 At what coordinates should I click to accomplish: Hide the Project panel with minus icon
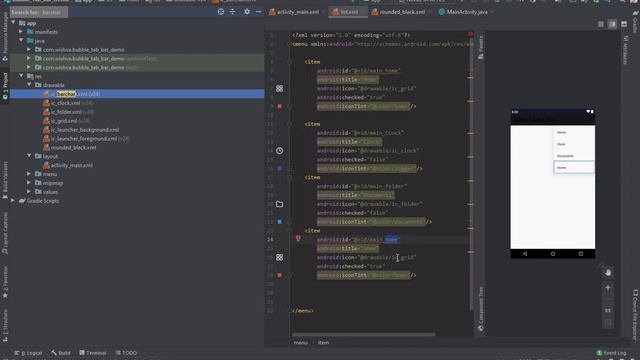point(258,12)
